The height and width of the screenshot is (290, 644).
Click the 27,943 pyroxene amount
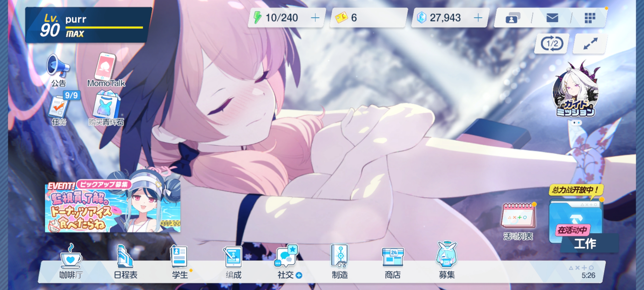(x=445, y=18)
